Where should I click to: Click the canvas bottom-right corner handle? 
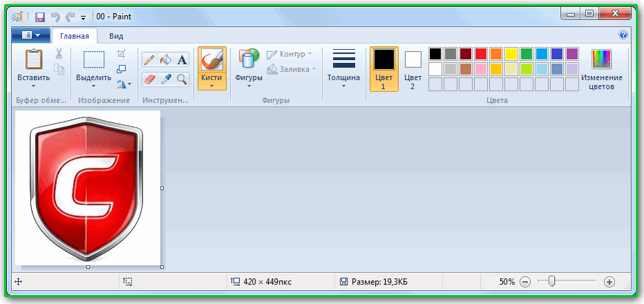pos(162,267)
